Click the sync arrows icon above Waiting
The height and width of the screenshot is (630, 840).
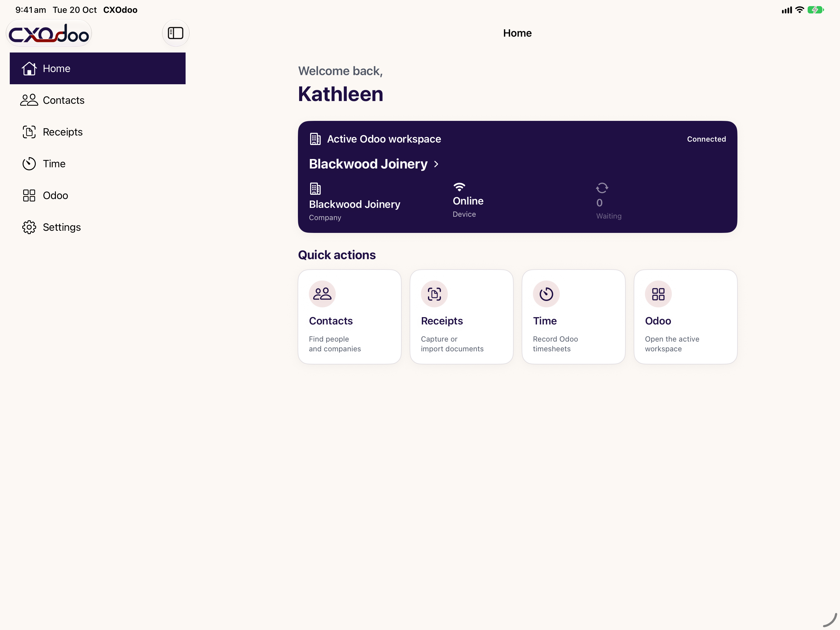602,188
